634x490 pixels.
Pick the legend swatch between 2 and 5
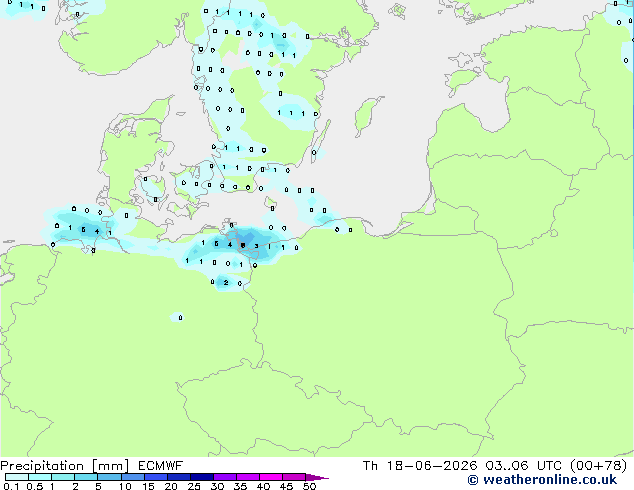86,477
